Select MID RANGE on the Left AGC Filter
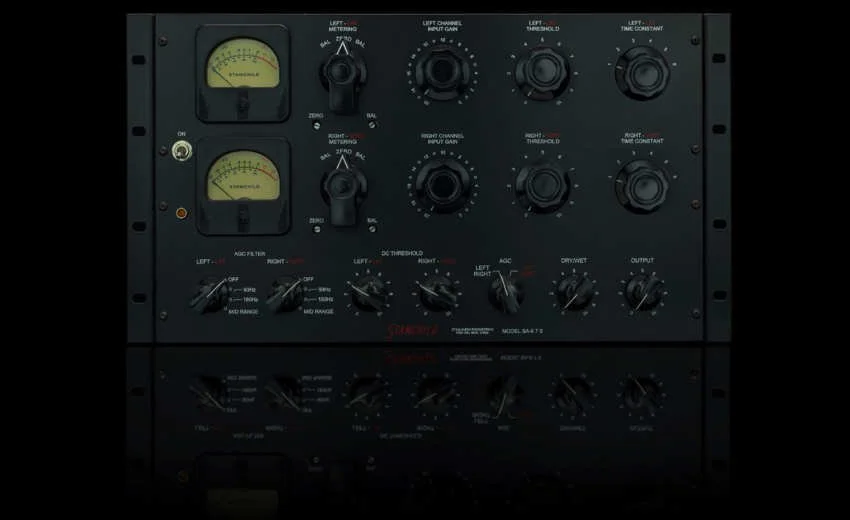This screenshot has width=850, height=520. pos(243,312)
